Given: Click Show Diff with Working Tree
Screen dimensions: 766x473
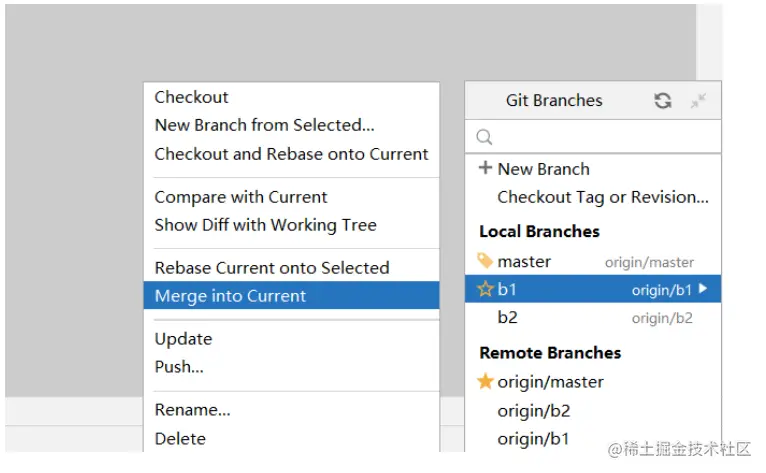Looking at the screenshot, I should click(x=266, y=225).
